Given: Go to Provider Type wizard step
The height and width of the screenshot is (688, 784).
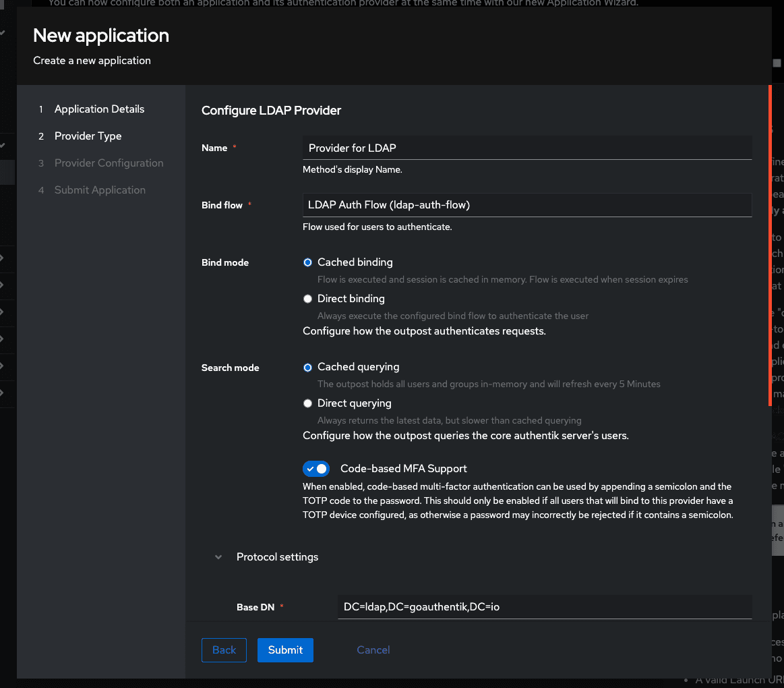Looking at the screenshot, I should pos(88,136).
